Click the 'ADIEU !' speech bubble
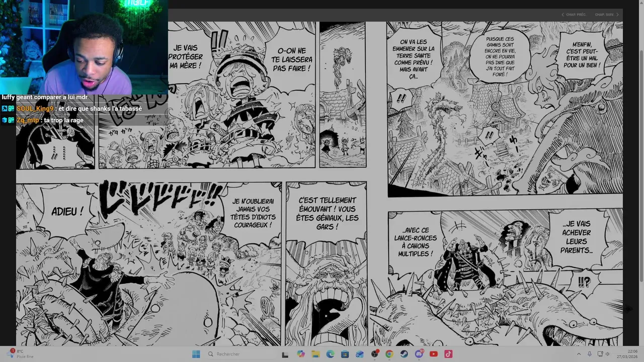This screenshot has width=644, height=362. coord(67,212)
